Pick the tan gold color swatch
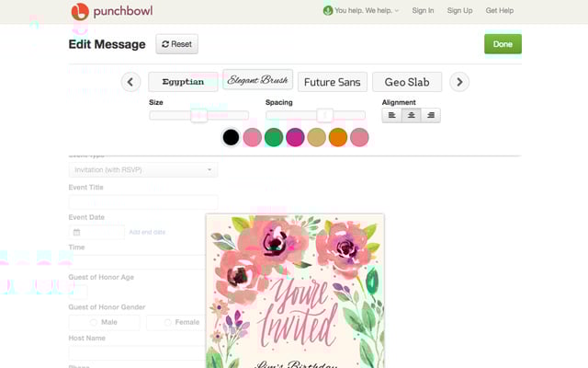This screenshot has height=368, width=588. pyautogui.click(x=316, y=137)
